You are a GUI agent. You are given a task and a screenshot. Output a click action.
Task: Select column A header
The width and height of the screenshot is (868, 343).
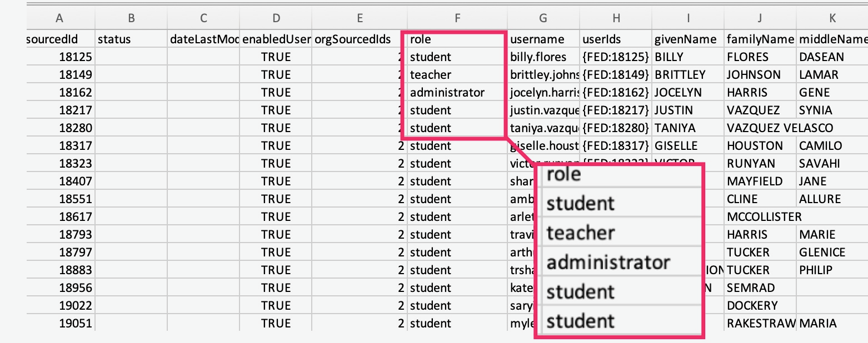(59, 18)
